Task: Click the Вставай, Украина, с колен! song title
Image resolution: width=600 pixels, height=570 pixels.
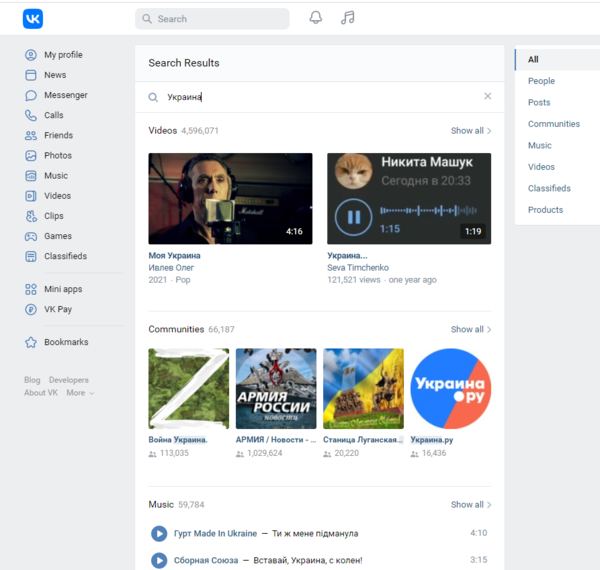Action: (308, 560)
